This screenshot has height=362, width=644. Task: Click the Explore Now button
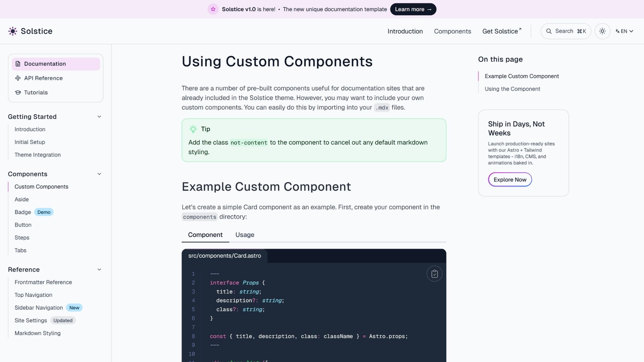(x=510, y=180)
